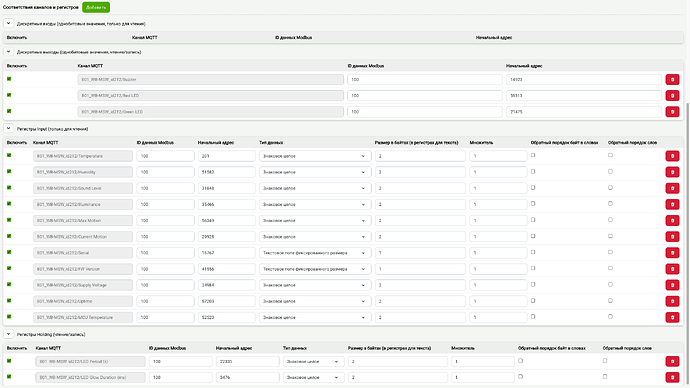Enable reverse word order for MCU Temperature
690x388 pixels.
610,317
